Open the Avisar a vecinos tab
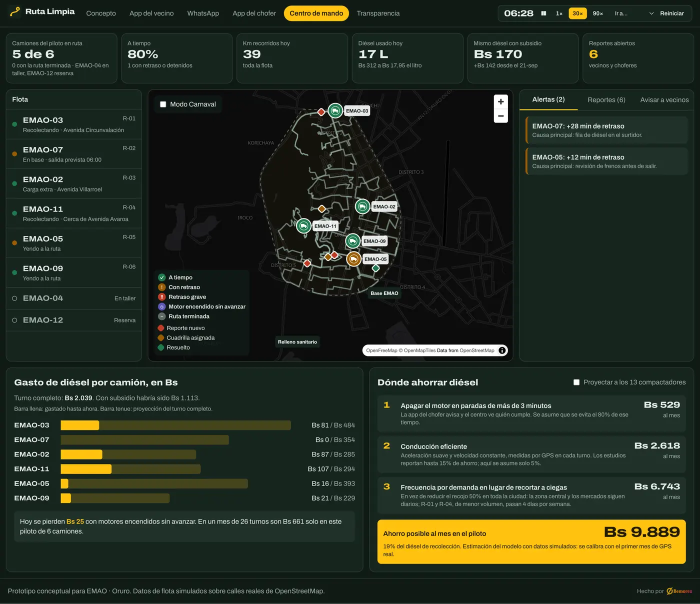This screenshot has height=604, width=700. pyautogui.click(x=664, y=100)
